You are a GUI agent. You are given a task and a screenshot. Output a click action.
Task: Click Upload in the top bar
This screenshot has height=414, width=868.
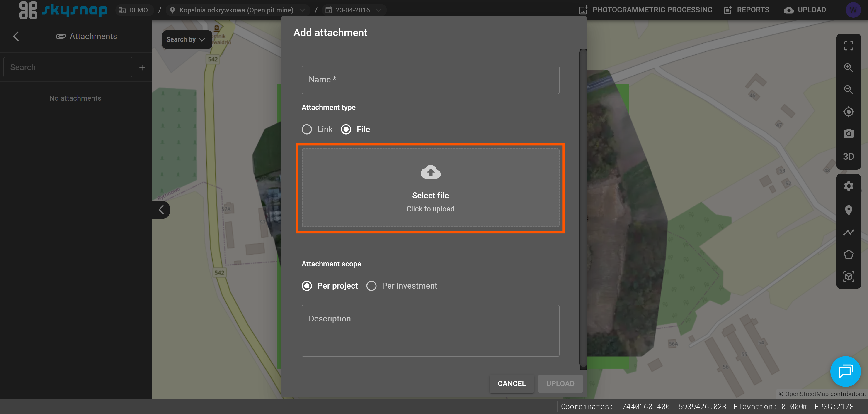[805, 10]
